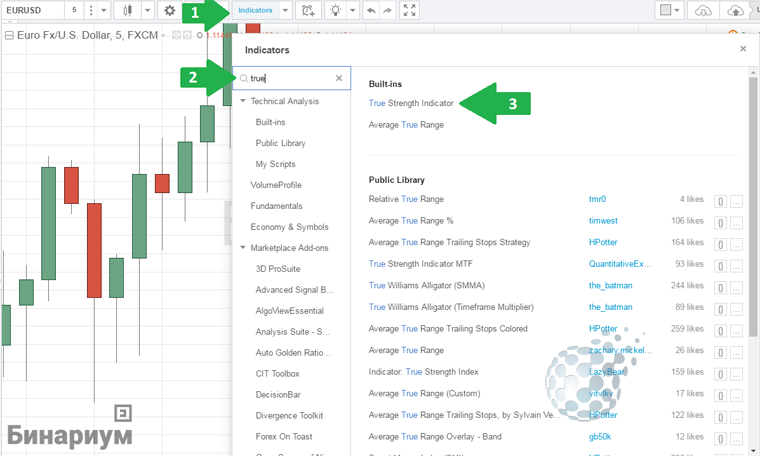
Task: More options for Trailing Stops Strategy row
Action: tap(736, 245)
